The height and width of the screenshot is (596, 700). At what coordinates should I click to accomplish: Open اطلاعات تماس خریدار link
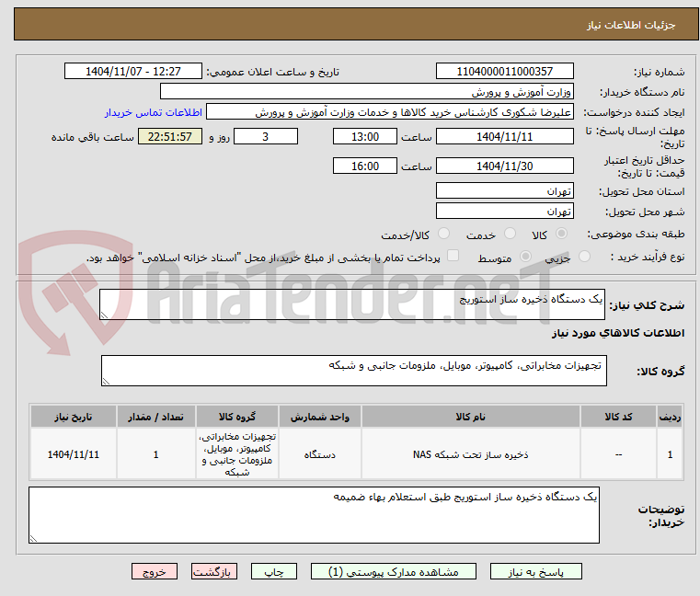click(153, 112)
